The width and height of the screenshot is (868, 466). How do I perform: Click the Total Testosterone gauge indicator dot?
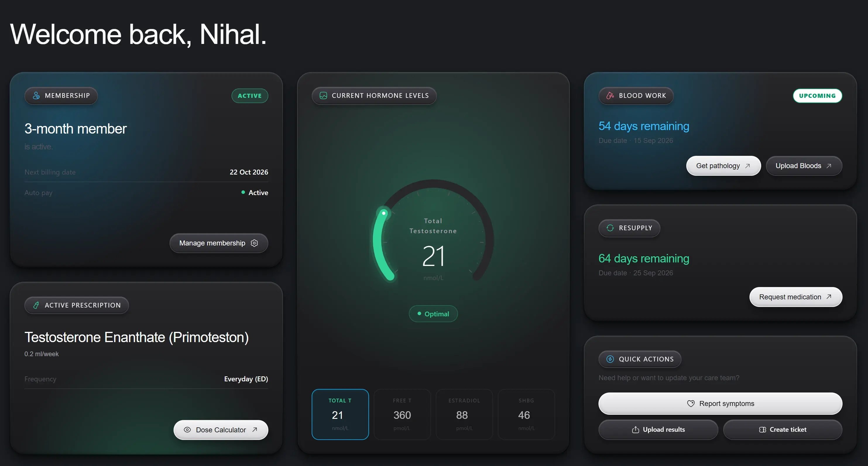coord(383,213)
